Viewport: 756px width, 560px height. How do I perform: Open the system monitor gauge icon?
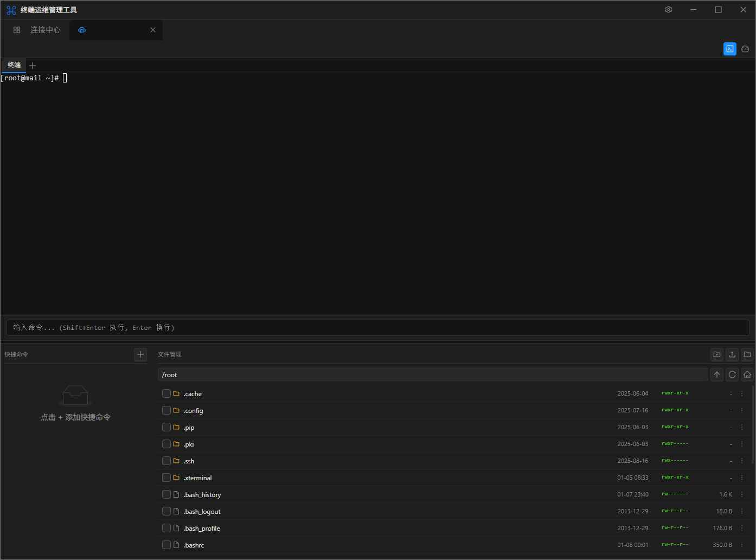[745, 49]
